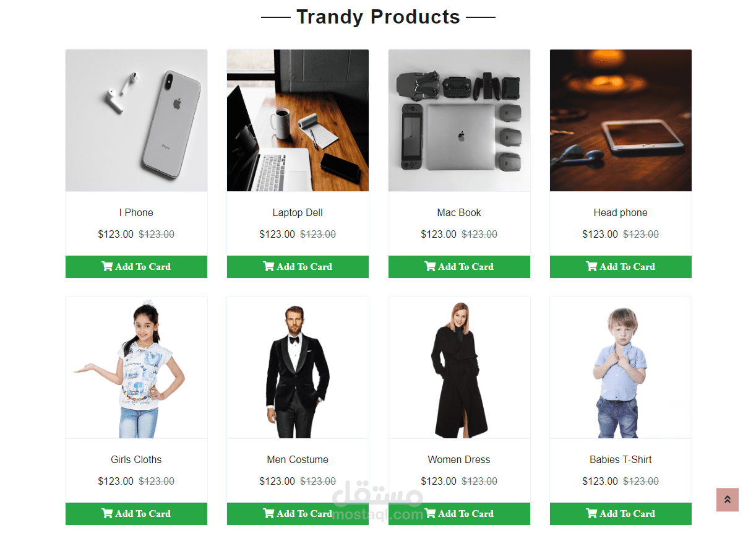Screen dimensions: 756x533
Task: Click cart icon under Babies T-Shirt
Action: (x=591, y=514)
